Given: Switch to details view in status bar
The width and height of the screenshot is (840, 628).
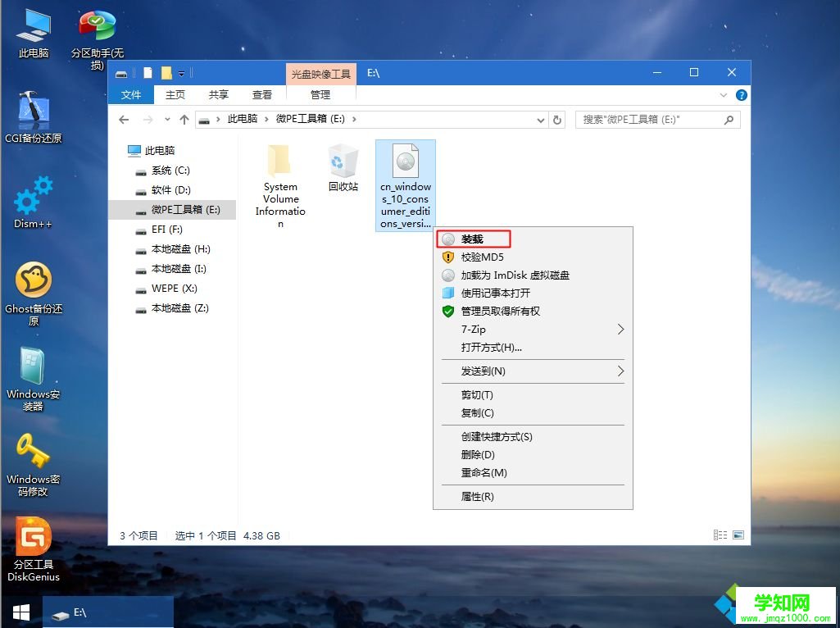Looking at the screenshot, I should tap(720, 535).
